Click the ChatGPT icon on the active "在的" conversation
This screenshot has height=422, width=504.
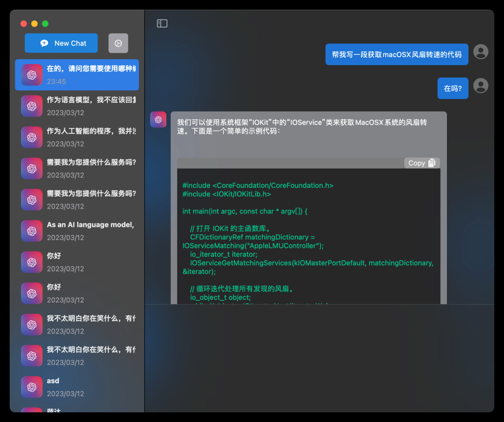click(x=31, y=75)
